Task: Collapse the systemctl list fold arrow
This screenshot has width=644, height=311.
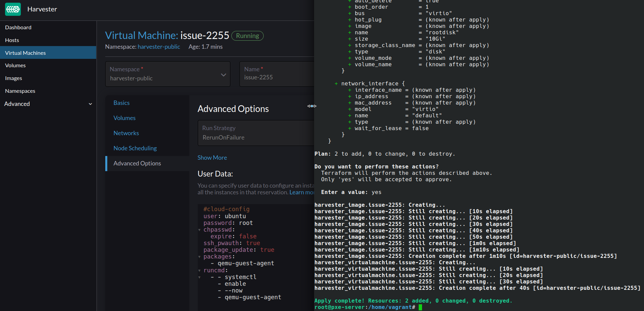Action: pos(199,277)
